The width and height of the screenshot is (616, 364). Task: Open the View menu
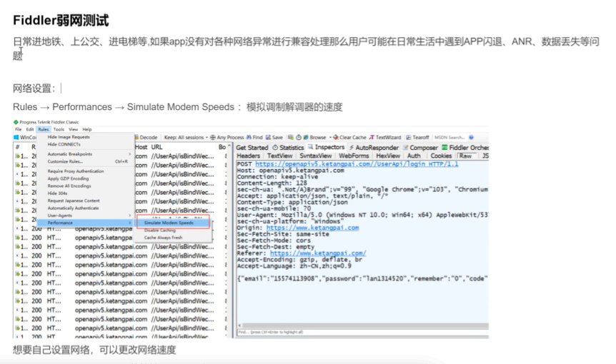(74, 129)
